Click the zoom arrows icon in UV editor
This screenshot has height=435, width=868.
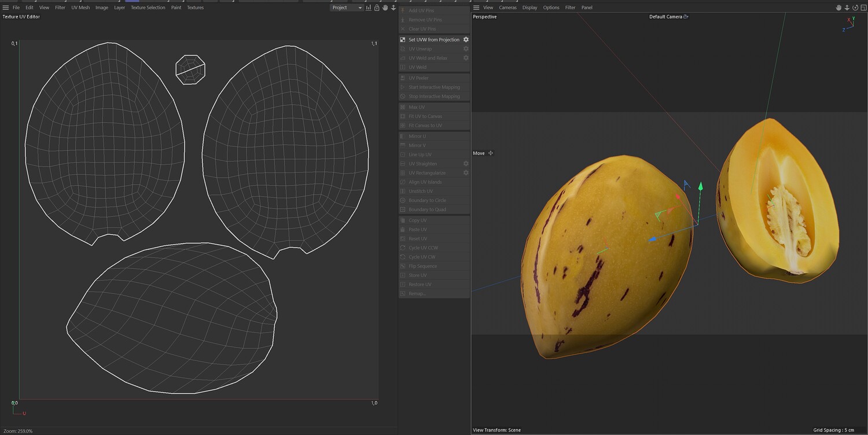click(393, 8)
